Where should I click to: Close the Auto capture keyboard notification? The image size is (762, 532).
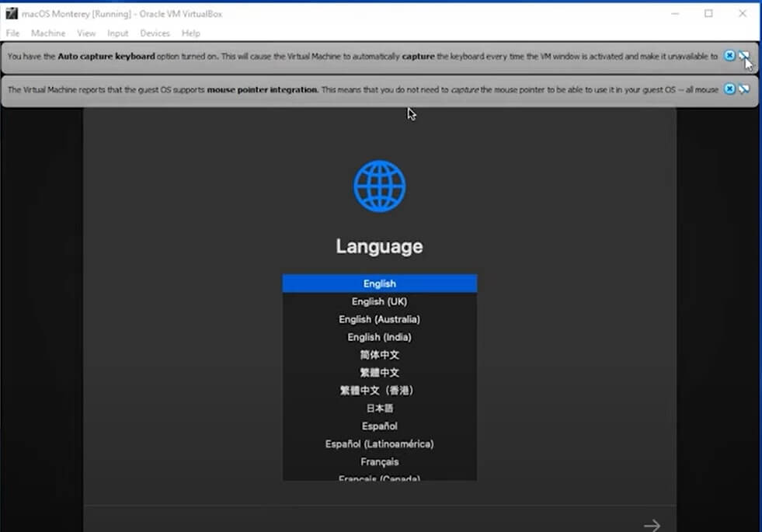click(729, 56)
